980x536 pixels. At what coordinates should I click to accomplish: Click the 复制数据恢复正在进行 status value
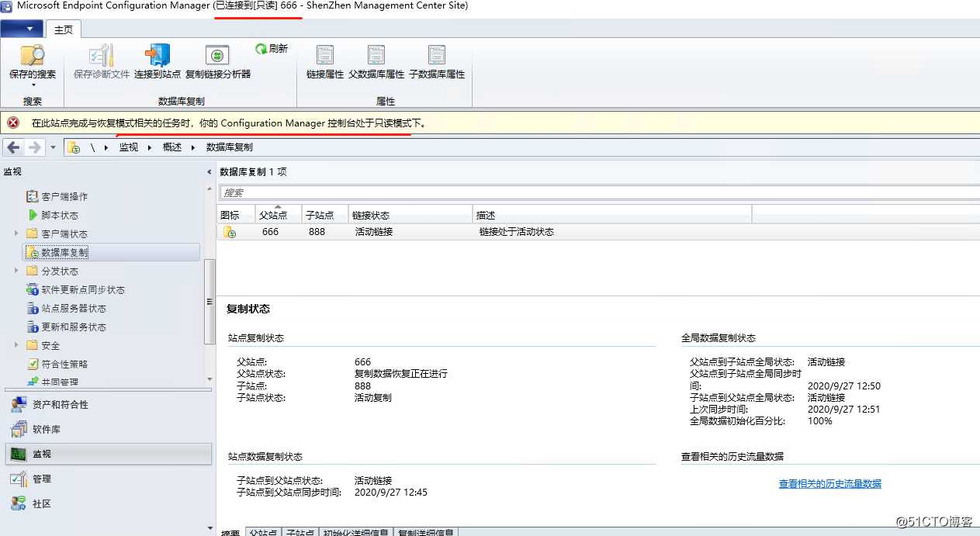[401, 374]
